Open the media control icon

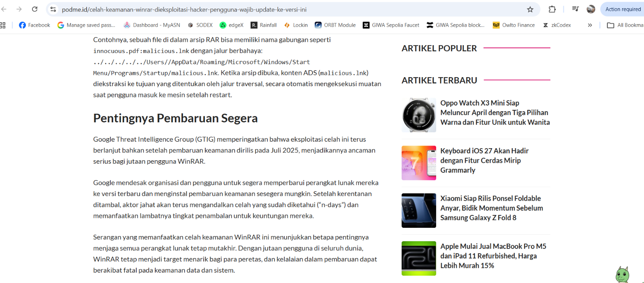click(575, 9)
